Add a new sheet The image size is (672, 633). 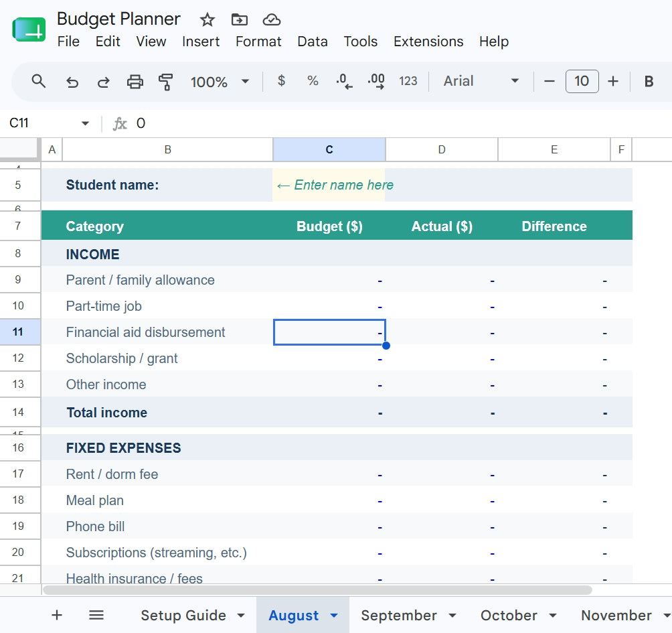click(57, 615)
